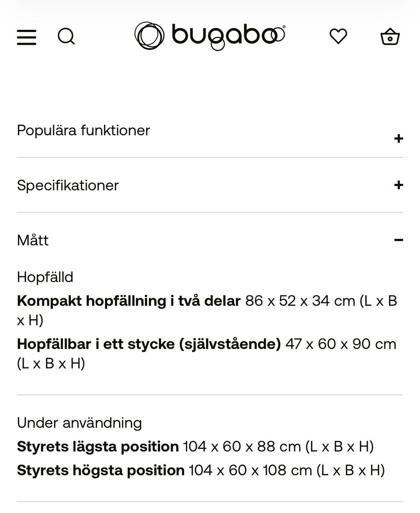The image size is (420, 513).
Task: Open the hamburger navigation menu
Action: tap(27, 37)
